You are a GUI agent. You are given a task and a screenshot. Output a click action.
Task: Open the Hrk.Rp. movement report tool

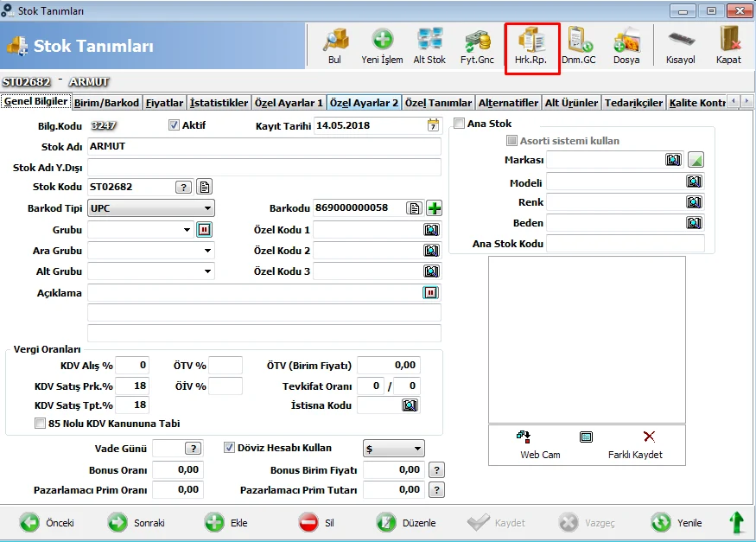(x=531, y=48)
